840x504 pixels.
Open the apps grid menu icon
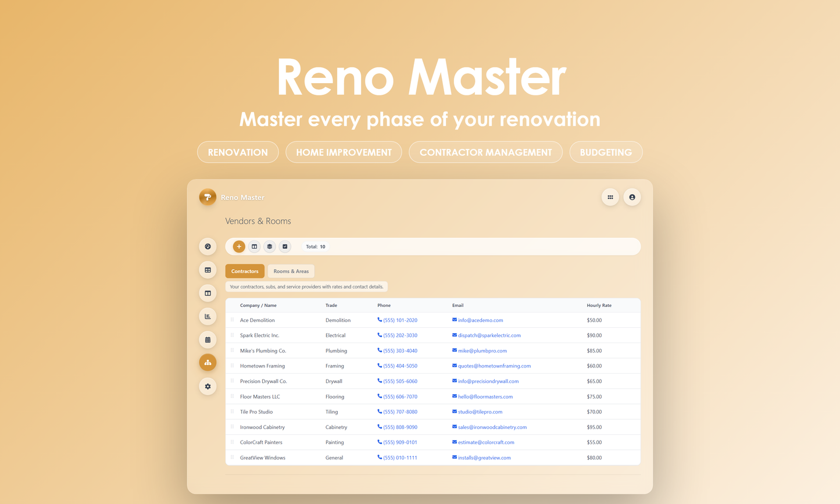[610, 197]
